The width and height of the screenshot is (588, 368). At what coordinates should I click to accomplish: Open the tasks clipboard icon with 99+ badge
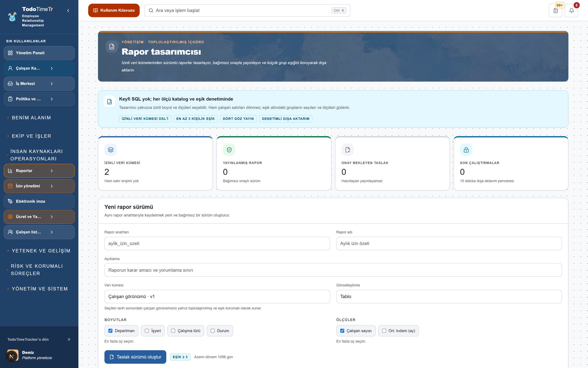click(556, 10)
